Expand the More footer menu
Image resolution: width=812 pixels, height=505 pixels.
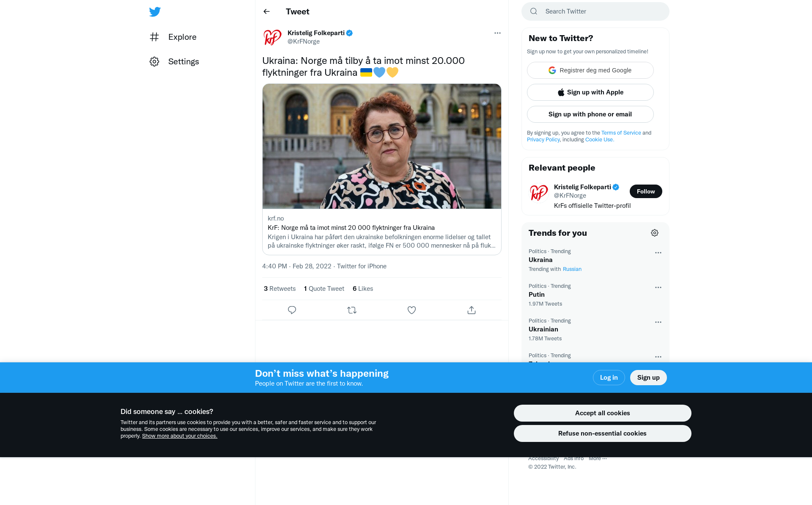click(598, 458)
